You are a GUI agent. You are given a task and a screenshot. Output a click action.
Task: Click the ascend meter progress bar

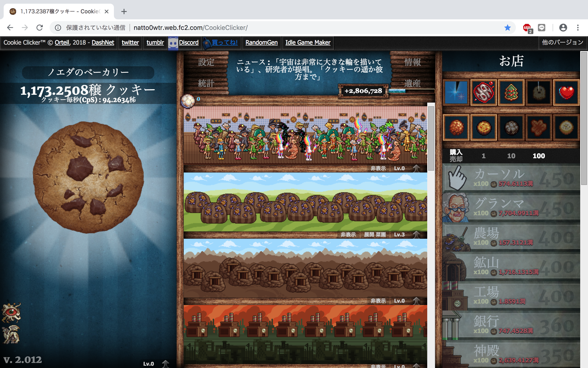pyautogui.click(x=411, y=91)
